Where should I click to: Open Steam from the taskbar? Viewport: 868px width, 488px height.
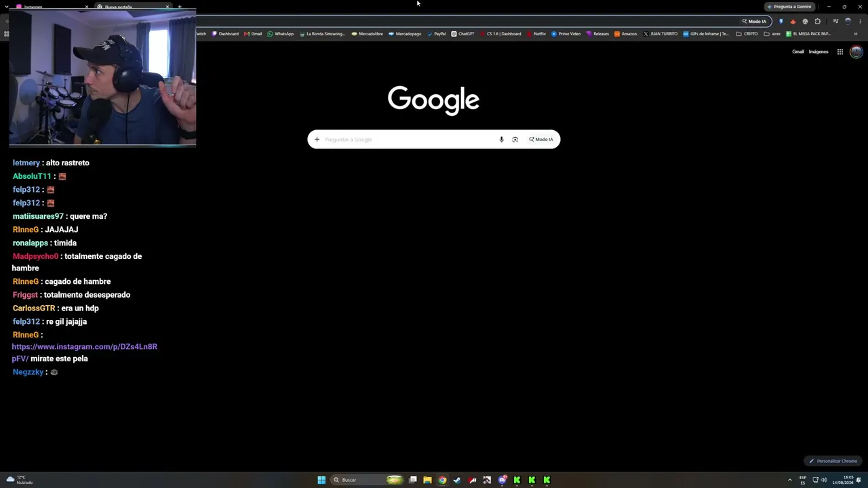457,480
